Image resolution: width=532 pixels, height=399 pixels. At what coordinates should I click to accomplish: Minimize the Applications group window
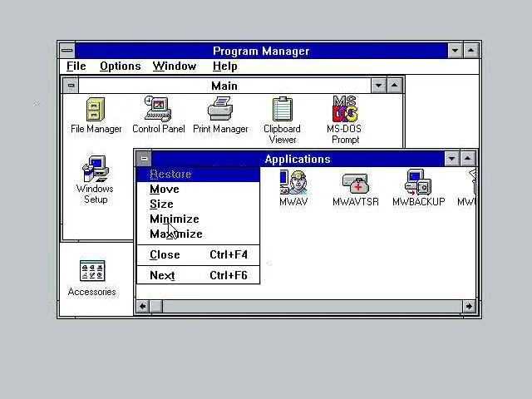(x=451, y=159)
